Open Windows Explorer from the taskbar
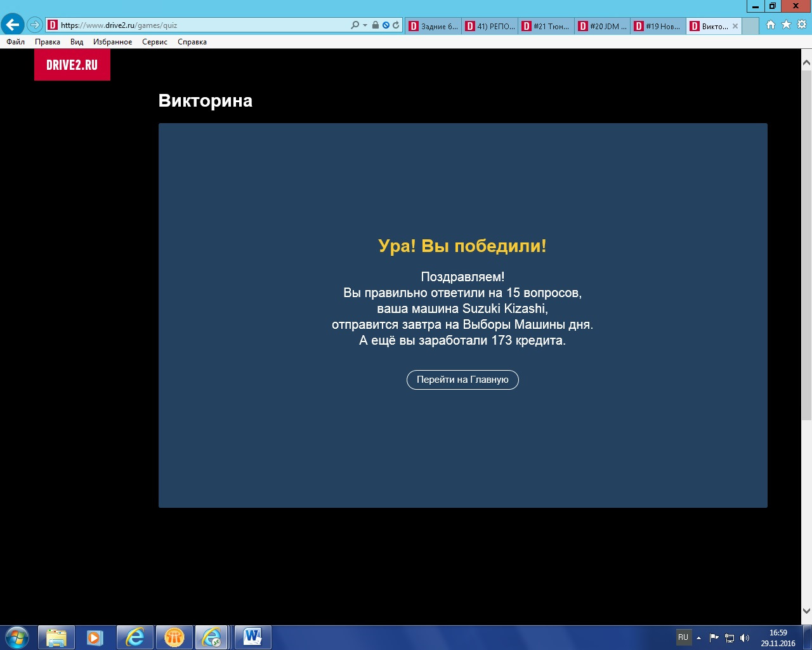The width and height of the screenshot is (812, 650). (x=56, y=637)
